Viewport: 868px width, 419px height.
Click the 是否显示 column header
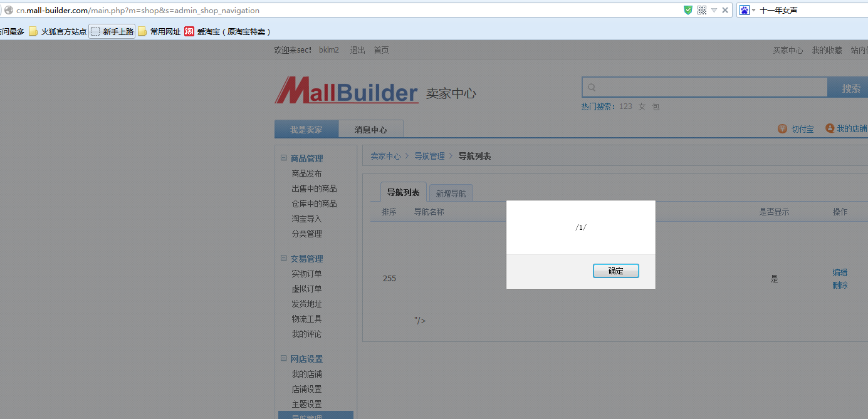tap(774, 212)
